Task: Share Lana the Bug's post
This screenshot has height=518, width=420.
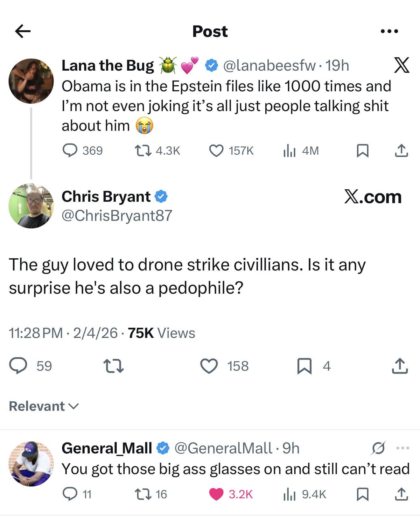Action: tap(401, 150)
